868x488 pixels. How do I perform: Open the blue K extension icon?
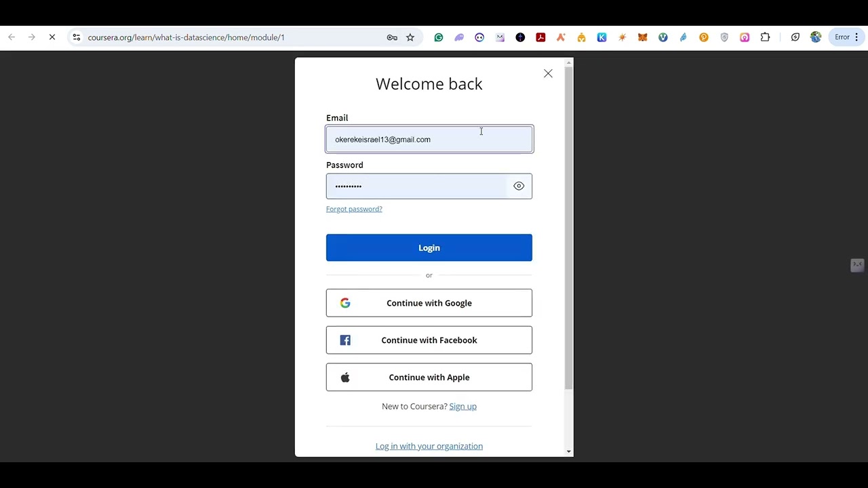coord(601,37)
